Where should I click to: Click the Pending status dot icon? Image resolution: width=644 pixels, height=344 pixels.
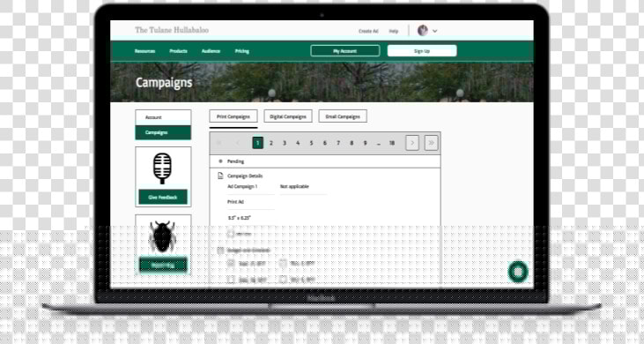coord(220,161)
